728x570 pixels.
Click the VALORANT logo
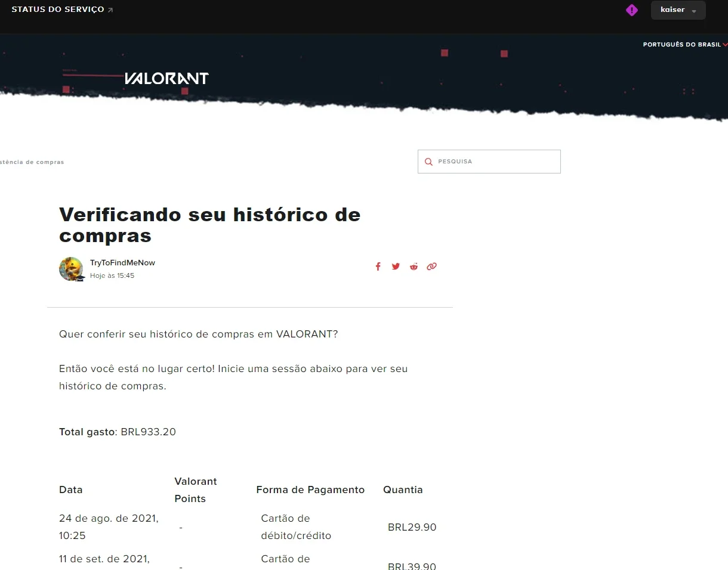(166, 78)
